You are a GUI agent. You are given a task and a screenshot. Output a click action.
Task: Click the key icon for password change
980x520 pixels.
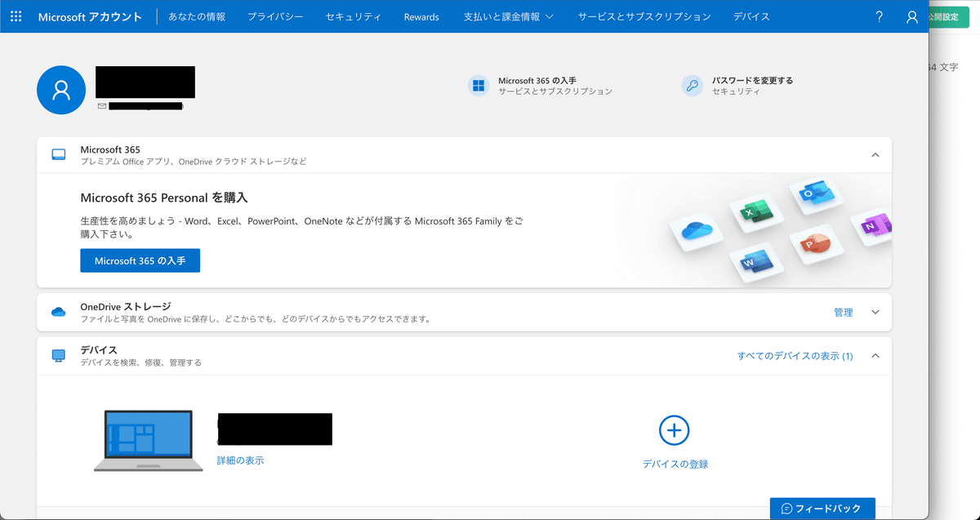tap(693, 86)
